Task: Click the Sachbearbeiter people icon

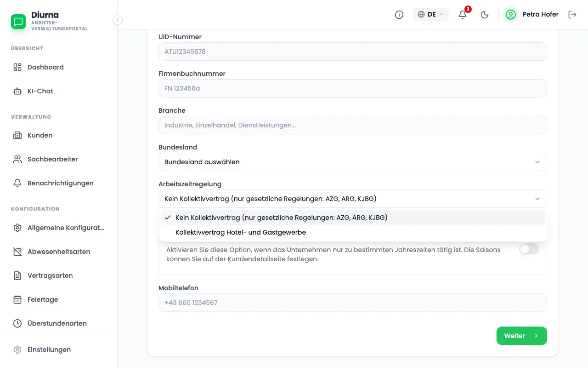Action: pyautogui.click(x=17, y=159)
